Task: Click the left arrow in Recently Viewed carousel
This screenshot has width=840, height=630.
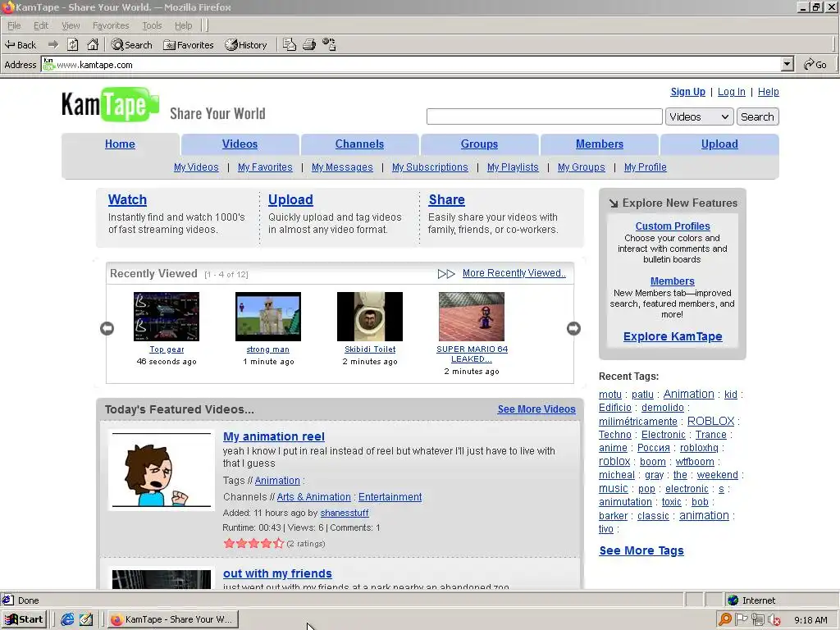Action: (107, 328)
